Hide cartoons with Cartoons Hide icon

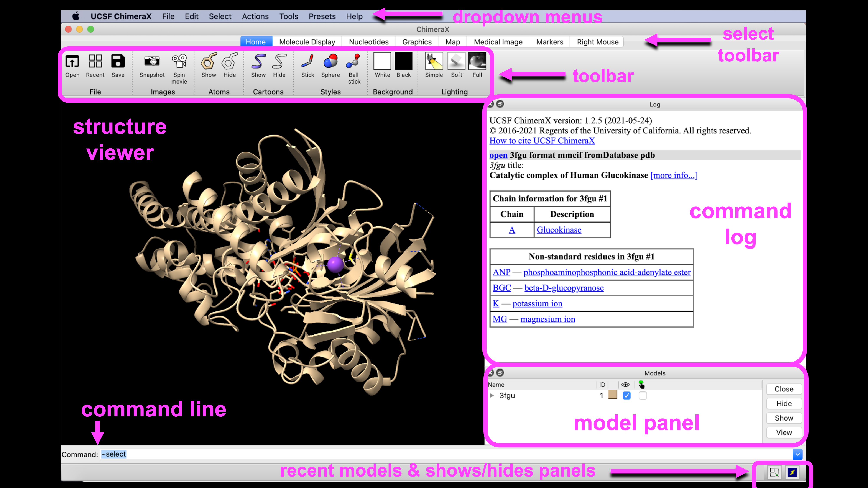point(279,62)
